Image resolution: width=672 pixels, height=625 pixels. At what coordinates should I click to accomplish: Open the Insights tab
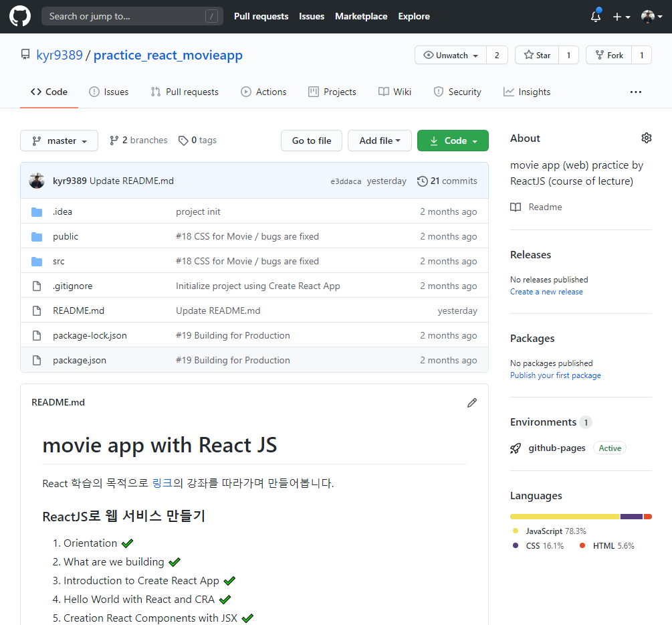pyautogui.click(x=527, y=92)
